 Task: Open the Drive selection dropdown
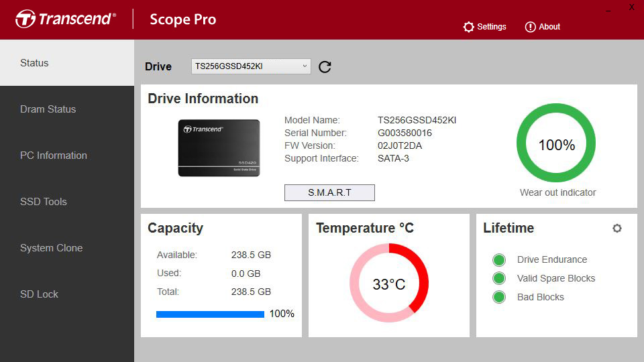(x=251, y=66)
